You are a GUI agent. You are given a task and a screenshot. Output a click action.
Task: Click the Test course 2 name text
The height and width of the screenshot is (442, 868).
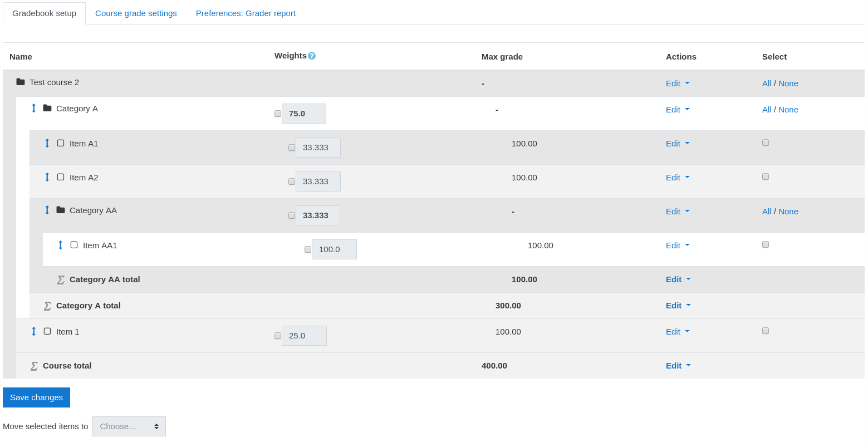click(x=54, y=82)
